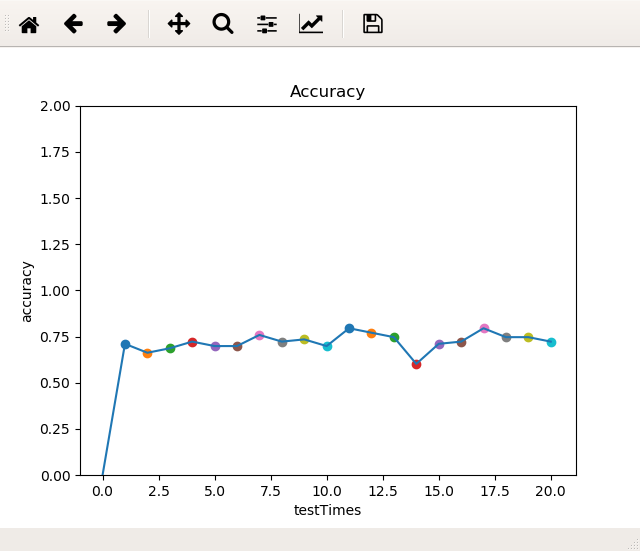Click the y-axis tick label '1.50'
The width and height of the screenshot is (640, 551).
click(55, 199)
